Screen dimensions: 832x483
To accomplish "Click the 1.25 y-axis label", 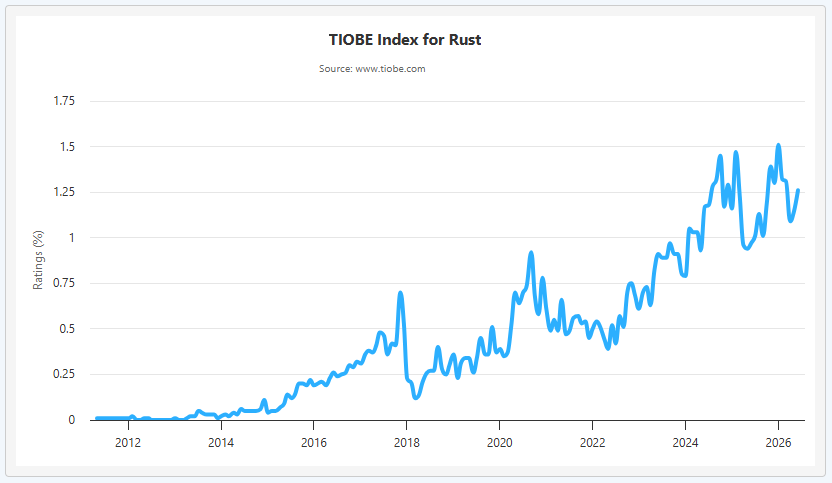I will pos(64,192).
